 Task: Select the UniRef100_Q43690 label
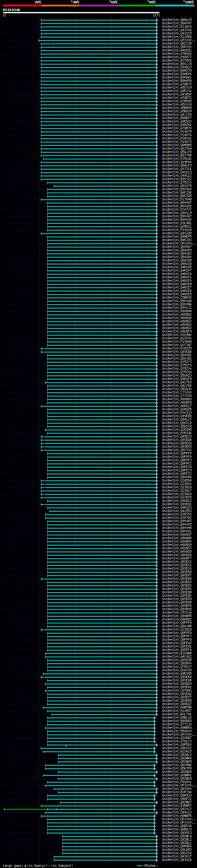(177, 94)
